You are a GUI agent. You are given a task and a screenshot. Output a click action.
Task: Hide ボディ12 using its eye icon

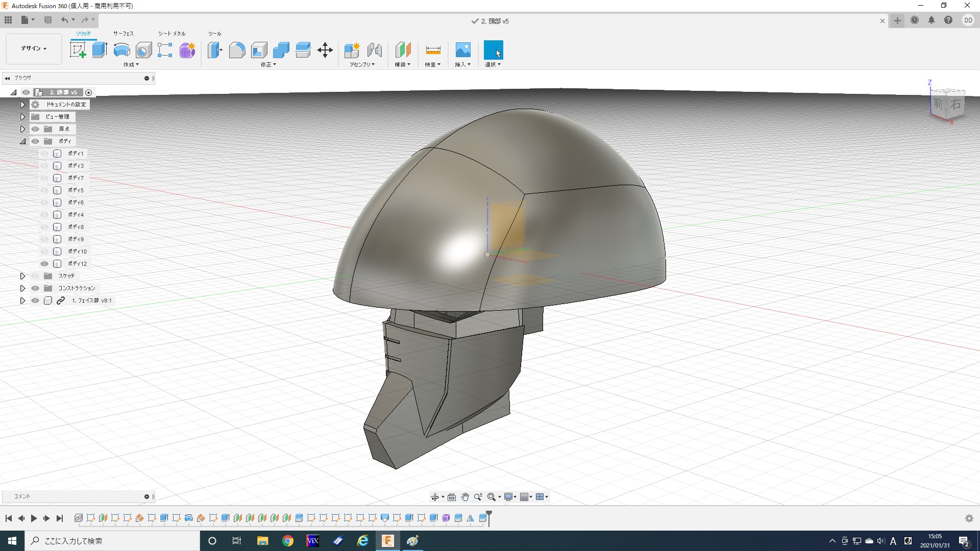tap(44, 264)
